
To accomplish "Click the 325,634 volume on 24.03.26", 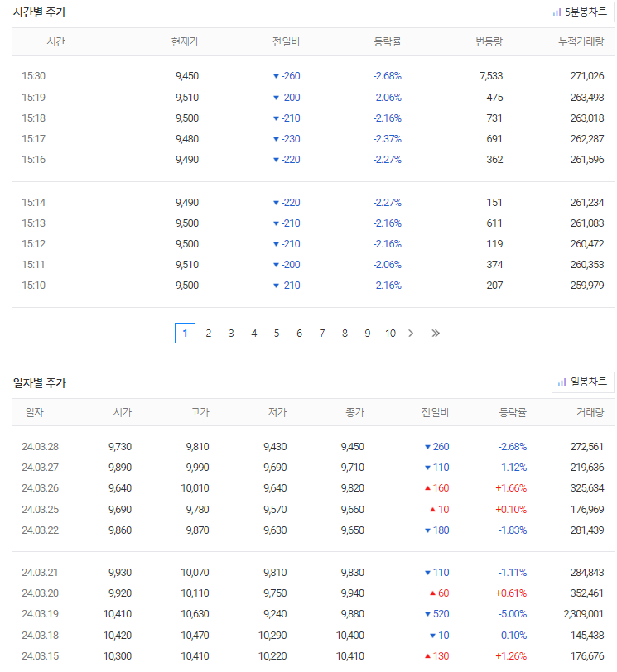I will [587, 488].
